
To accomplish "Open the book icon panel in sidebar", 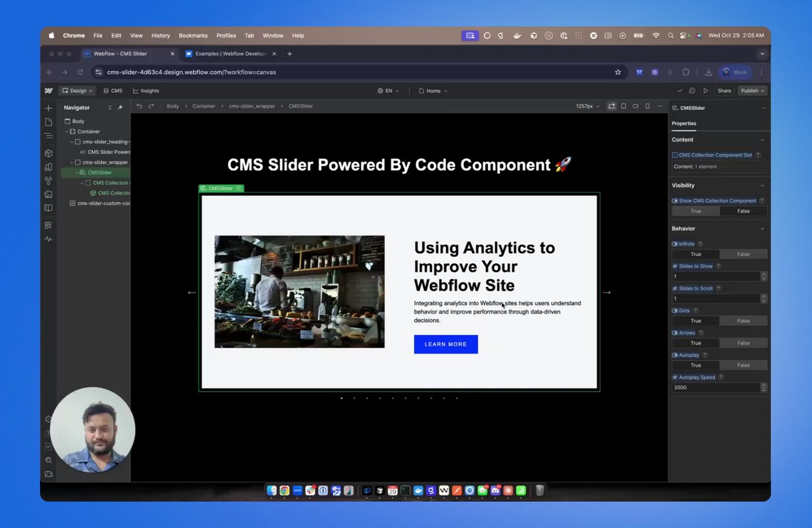I will (48, 208).
